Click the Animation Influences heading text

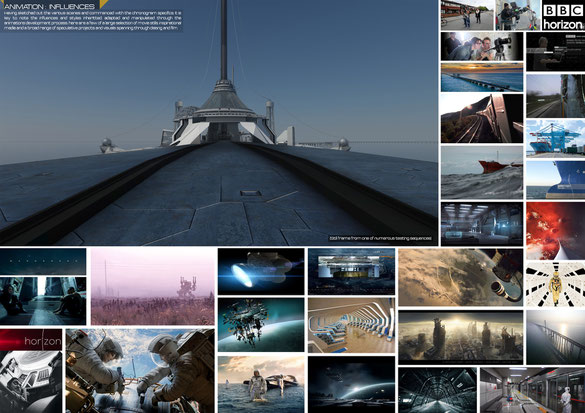pos(49,6)
